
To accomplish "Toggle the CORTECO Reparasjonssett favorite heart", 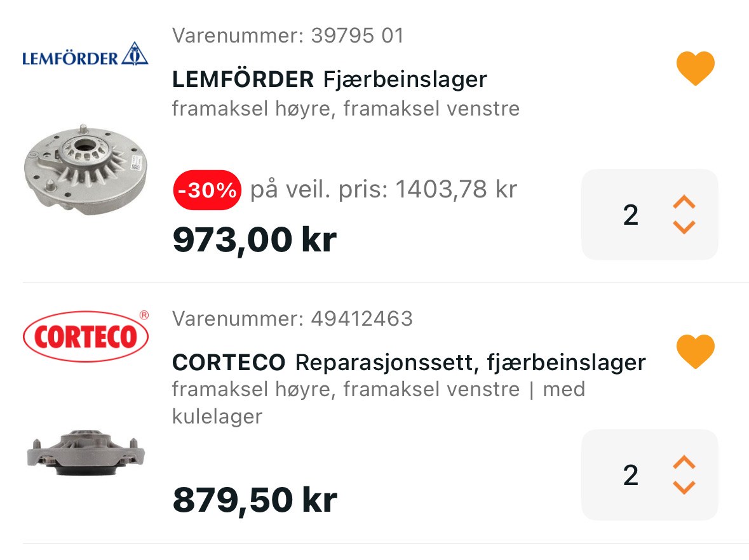I will (696, 351).
